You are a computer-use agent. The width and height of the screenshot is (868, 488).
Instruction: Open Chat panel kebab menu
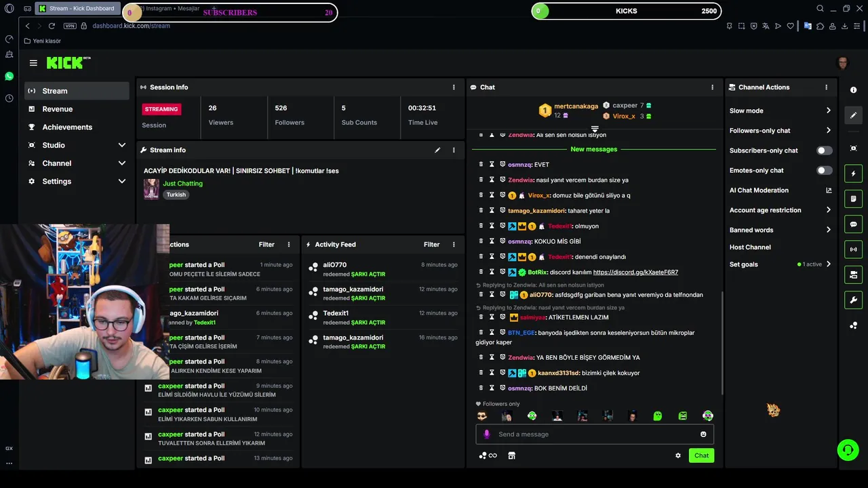(x=712, y=87)
